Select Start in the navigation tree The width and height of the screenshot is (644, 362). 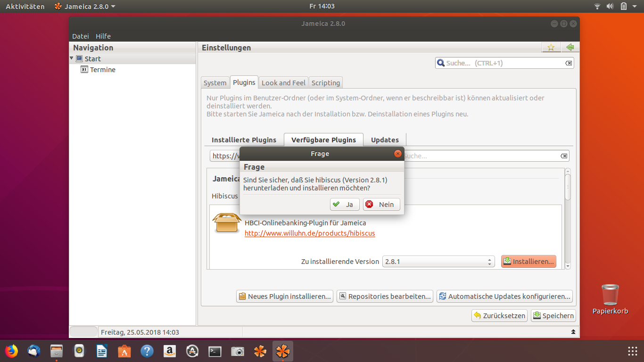[x=93, y=59]
